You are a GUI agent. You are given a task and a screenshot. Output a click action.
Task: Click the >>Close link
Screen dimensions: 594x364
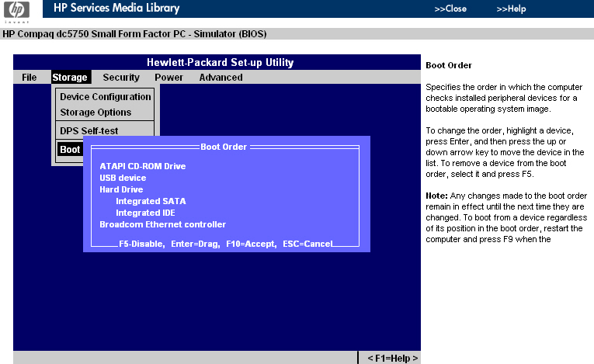tap(450, 9)
